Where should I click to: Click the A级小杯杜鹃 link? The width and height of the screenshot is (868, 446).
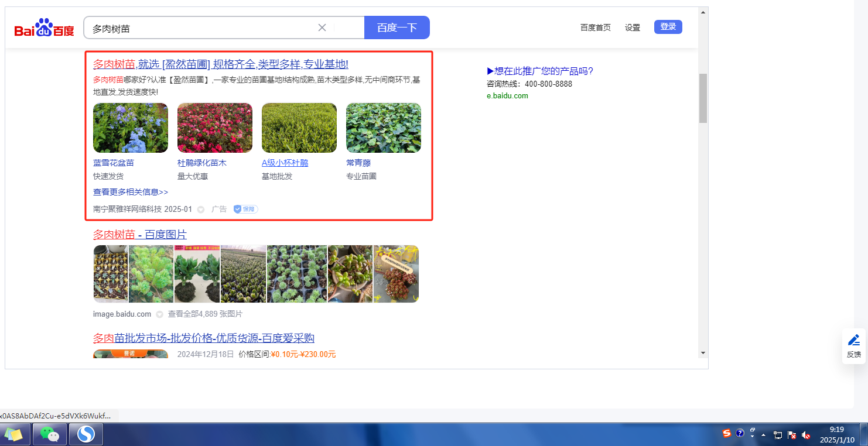click(285, 163)
